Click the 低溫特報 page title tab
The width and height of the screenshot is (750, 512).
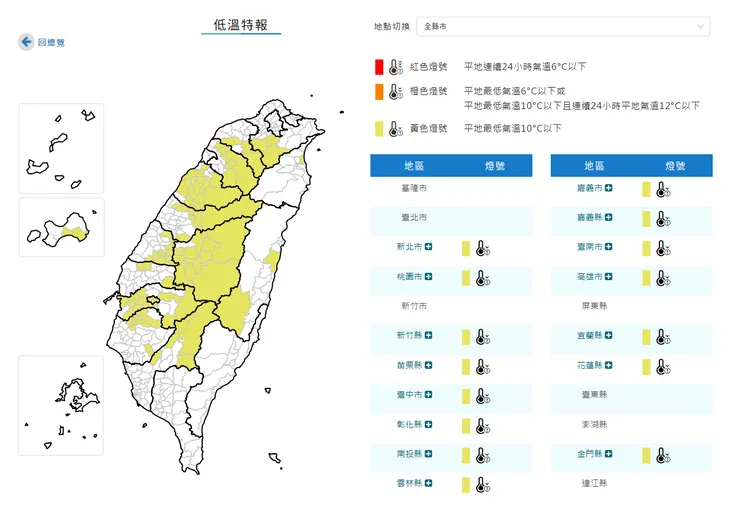(x=241, y=25)
